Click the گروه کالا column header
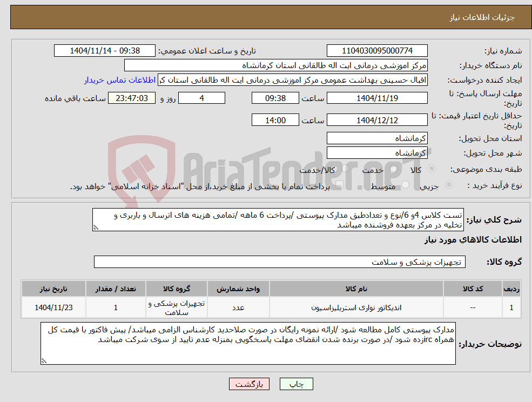 point(177,289)
